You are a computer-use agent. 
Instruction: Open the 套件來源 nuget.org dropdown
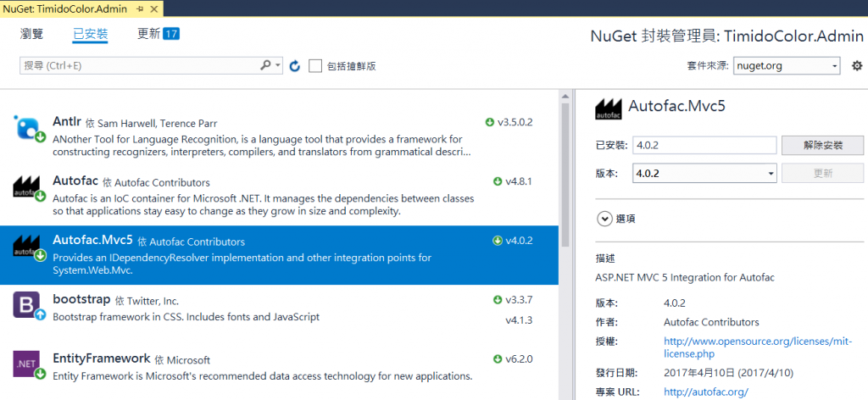point(787,66)
